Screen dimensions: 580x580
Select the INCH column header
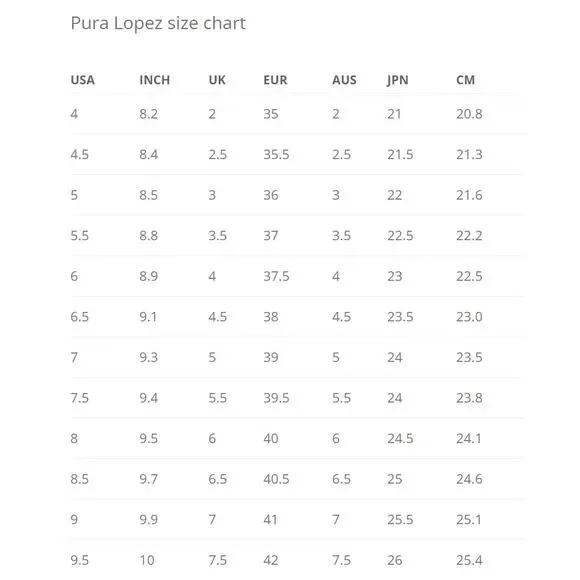(155, 80)
